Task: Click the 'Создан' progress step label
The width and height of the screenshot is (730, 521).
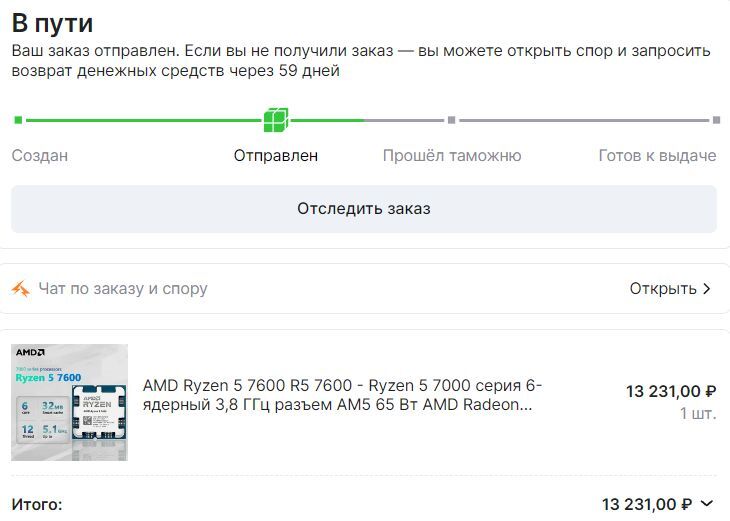Action: (x=40, y=155)
